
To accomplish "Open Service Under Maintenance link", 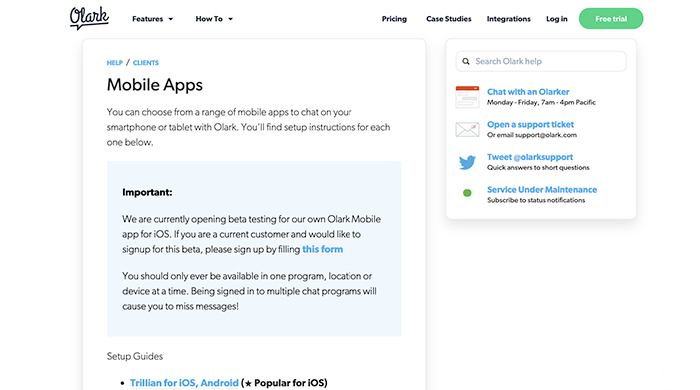I will [542, 190].
